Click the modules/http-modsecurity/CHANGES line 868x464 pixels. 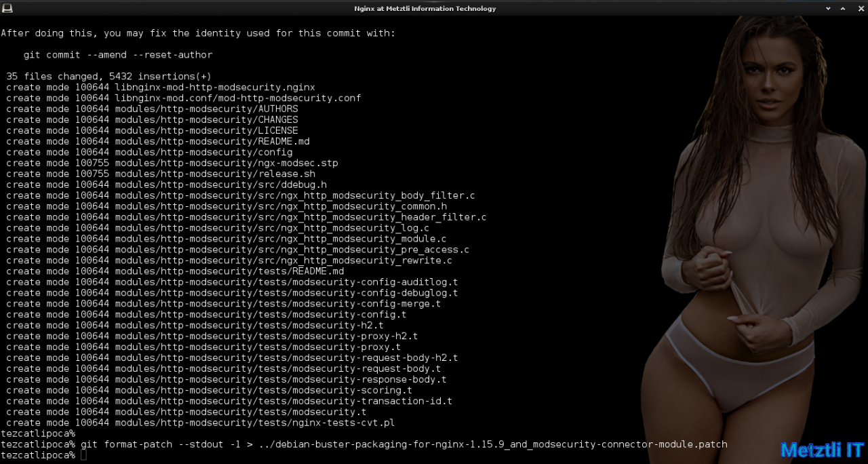[152, 120]
